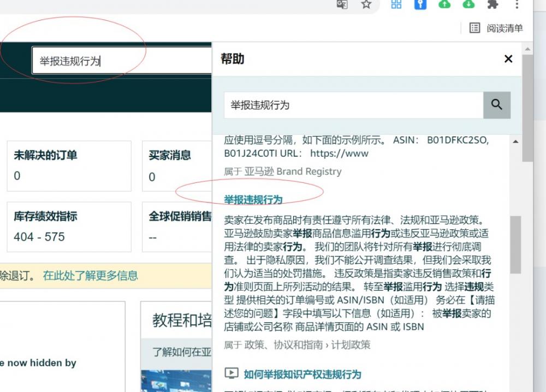Click the 帮助 panel title
546x392 pixels.
pos(232,59)
